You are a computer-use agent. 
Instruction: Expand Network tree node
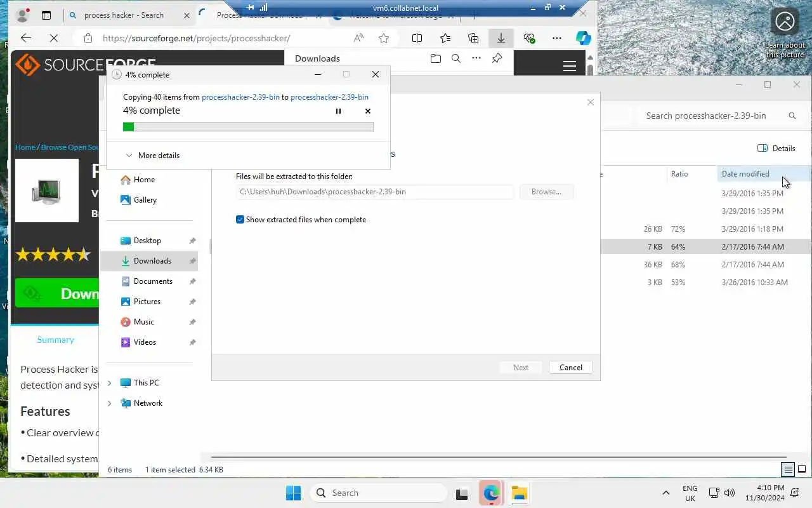109,403
